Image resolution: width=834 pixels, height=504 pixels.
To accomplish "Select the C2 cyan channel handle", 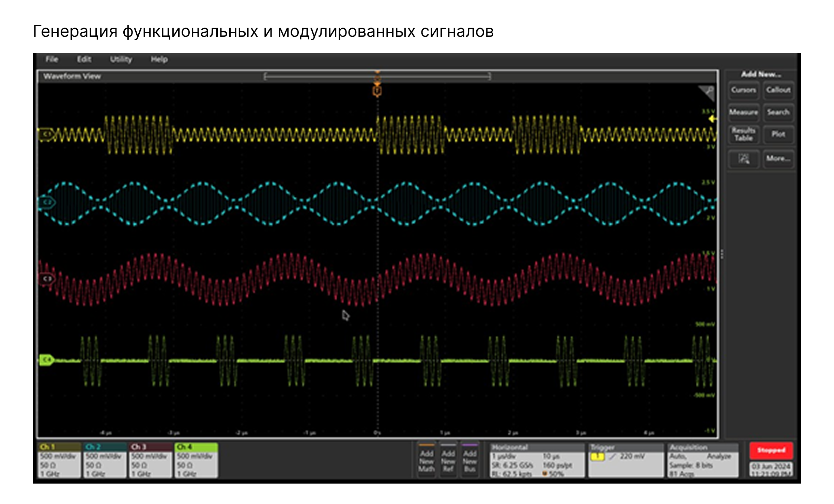I will (x=47, y=202).
